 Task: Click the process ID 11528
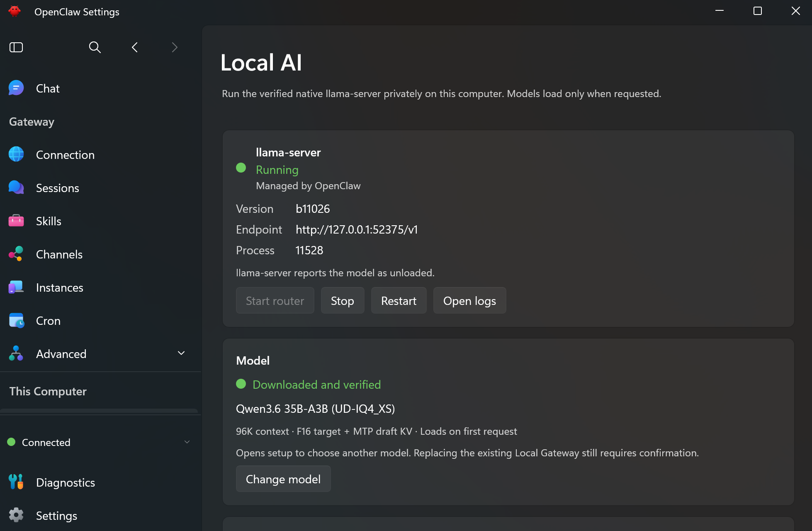click(309, 250)
